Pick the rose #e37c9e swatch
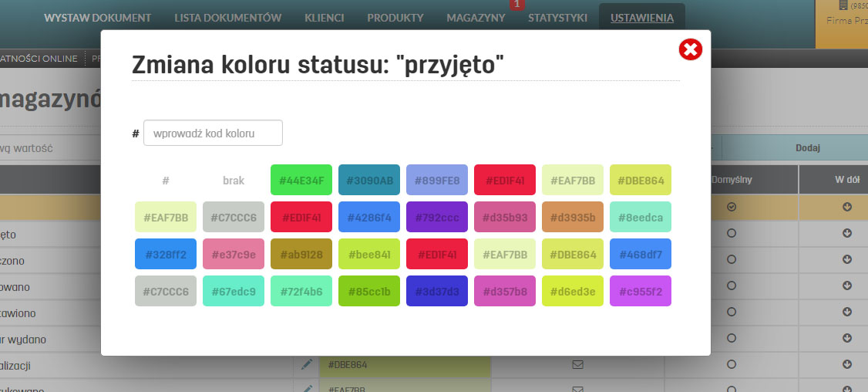The height and width of the screenshot is (392, 868). (x=234, y=254)
